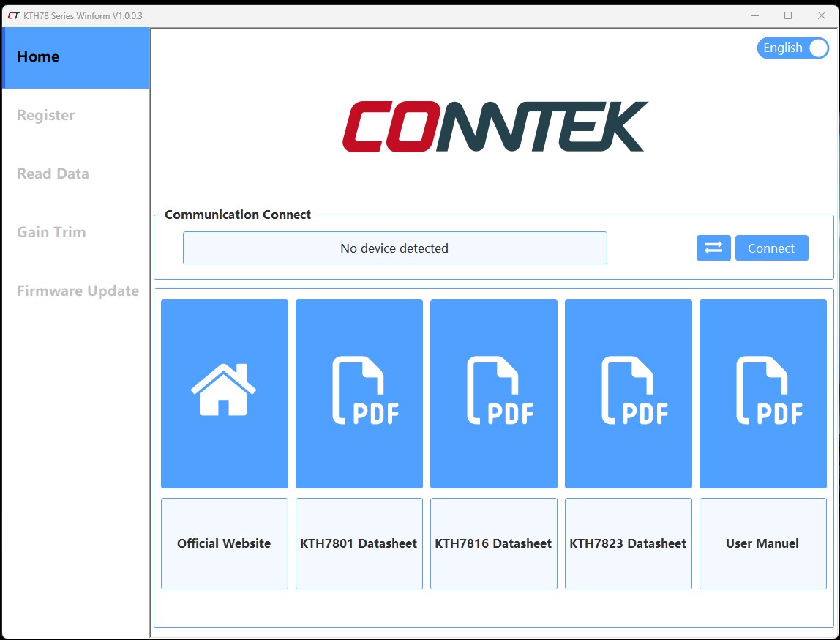Open the Firmware Update tab
Image resolution: width=840 pixels, height=640 pixels.
(78, 291)
